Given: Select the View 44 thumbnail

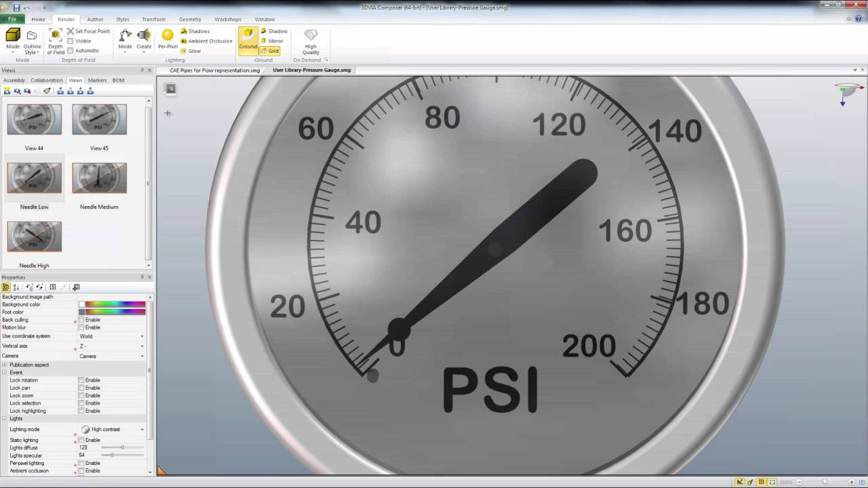Looking at the screenshot, I should [34, 119].
